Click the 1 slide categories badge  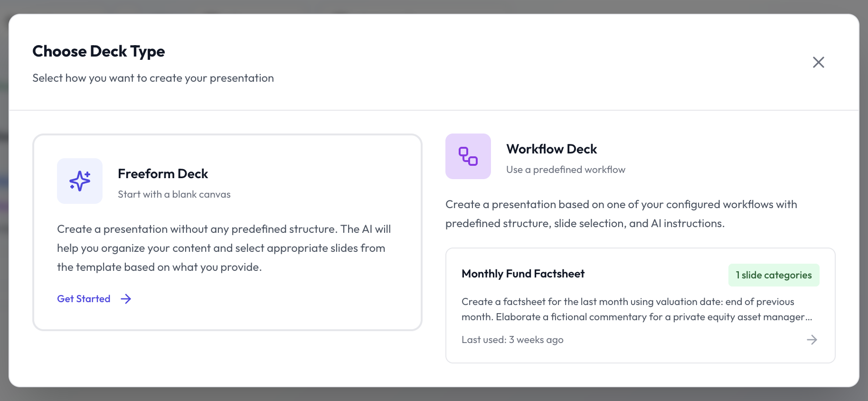pos(774,275)
